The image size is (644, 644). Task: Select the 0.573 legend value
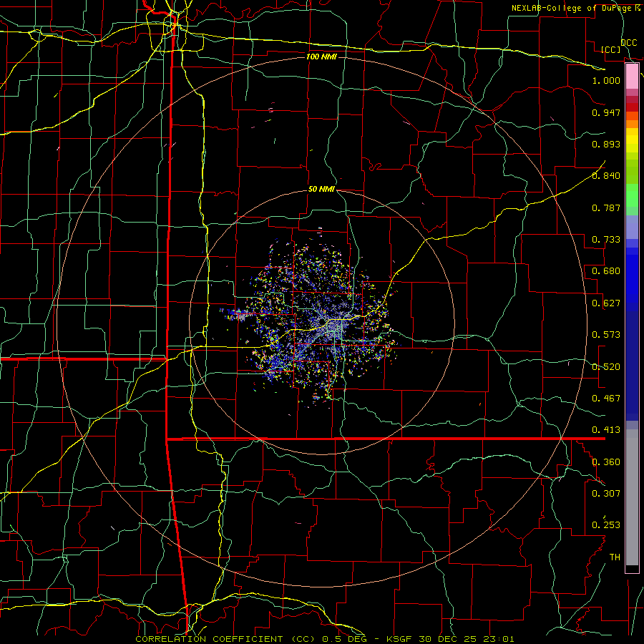pyautogui.click(x=606, y=335)
